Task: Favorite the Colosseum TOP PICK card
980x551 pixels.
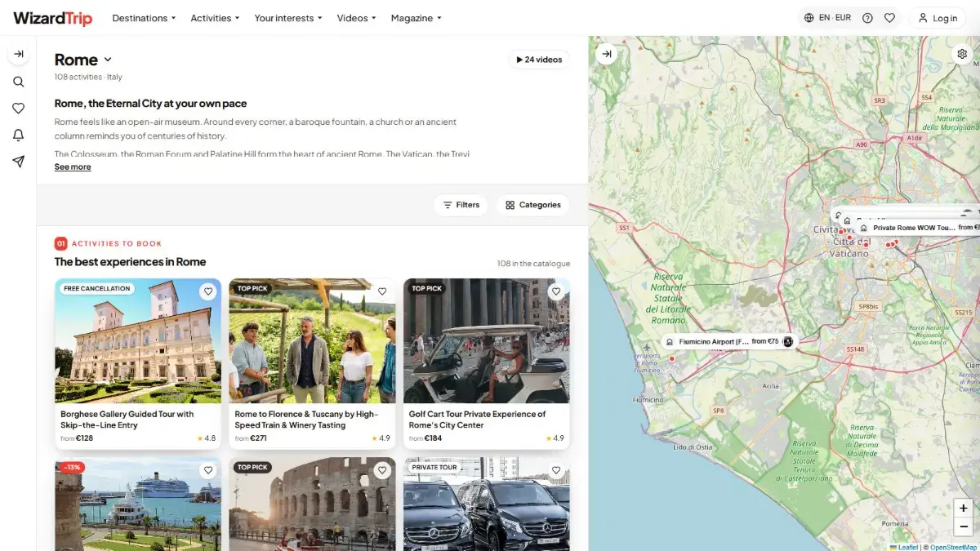Action: click(382, 470)
